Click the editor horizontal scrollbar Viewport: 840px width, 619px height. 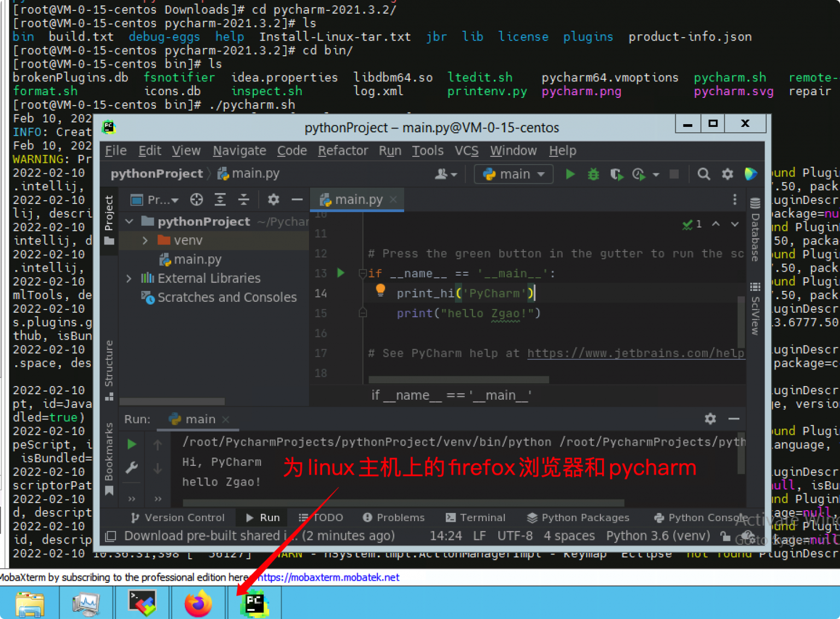click(458, 379)
